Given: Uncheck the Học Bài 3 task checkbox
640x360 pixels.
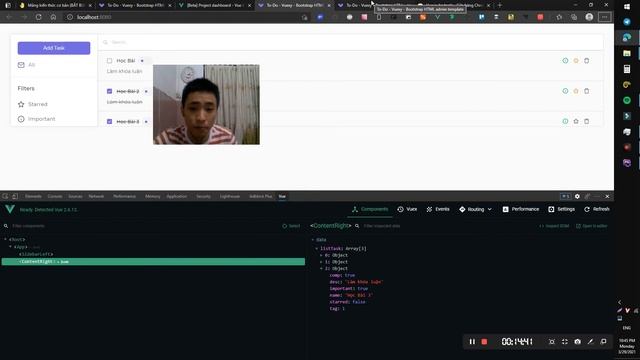Looking at the screenshot, I should [x=109, y=121].
